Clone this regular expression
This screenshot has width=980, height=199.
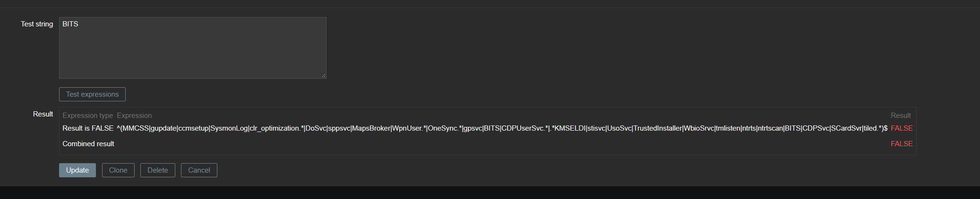tap(118, 170)
